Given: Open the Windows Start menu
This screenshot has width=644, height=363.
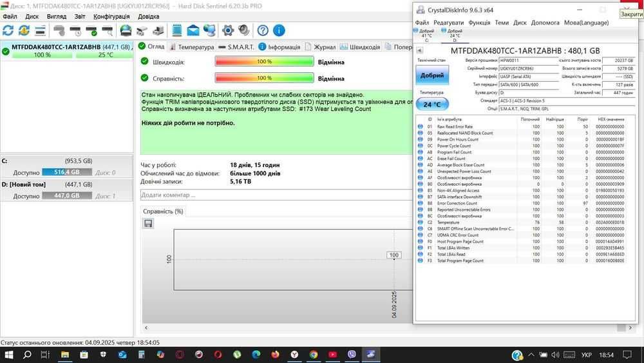Looking at the screenshot, I should pos(8,355).
